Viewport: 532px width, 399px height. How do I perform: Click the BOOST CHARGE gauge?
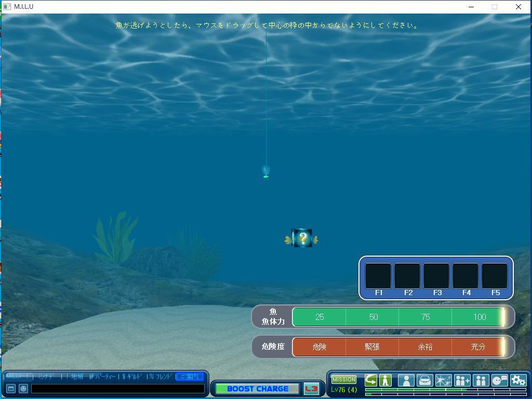[x=257, y=389]
